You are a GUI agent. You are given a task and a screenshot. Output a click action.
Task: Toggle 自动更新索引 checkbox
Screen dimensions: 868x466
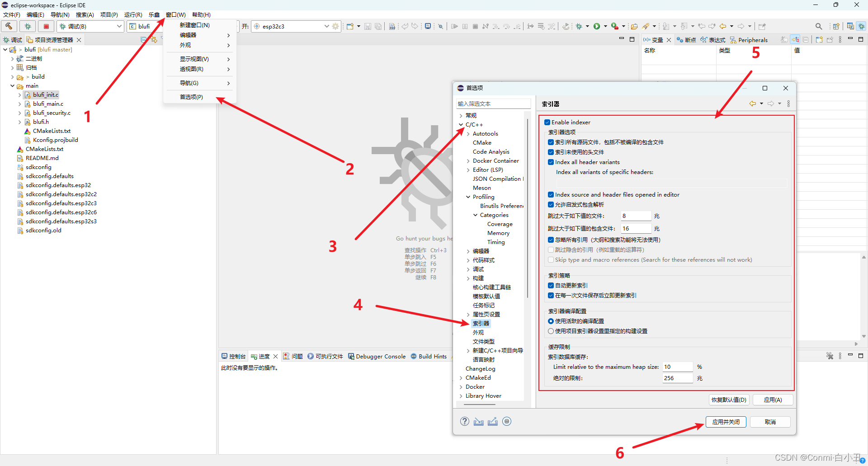coord(551,285)
